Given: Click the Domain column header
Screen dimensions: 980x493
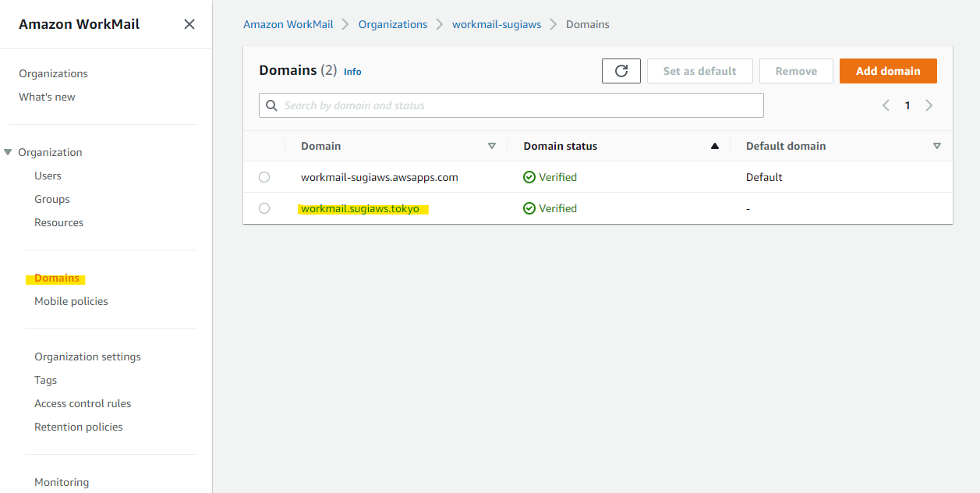Looking at the screenshot, I should coord(321,146).
